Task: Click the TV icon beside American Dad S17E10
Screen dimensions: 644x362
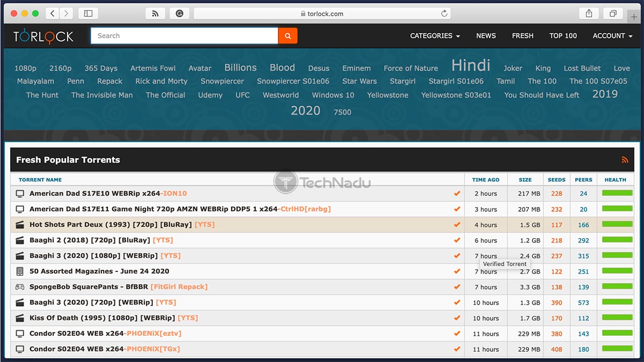Action: pos(20,194)
